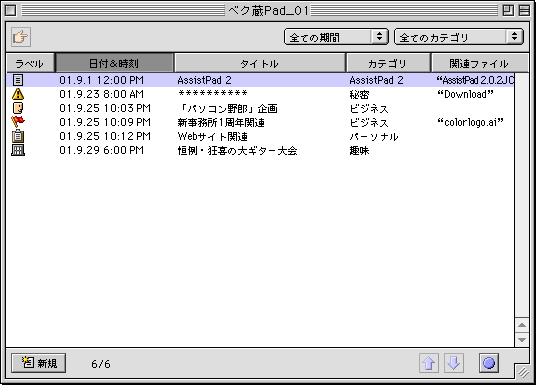Click the title 恒例・狂喜の大ギター大会

tap(237, 150)
